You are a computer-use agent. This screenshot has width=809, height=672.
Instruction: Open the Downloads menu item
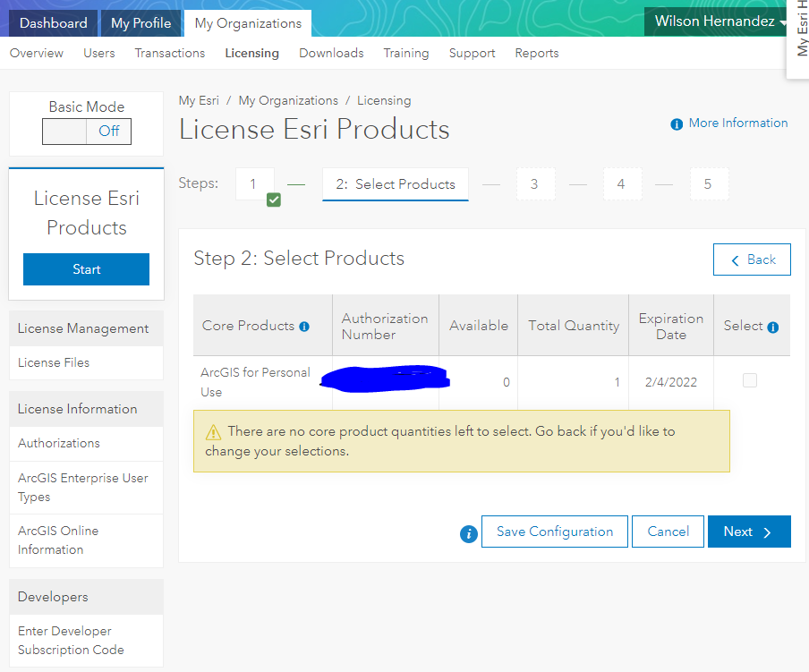click(x=331, y=53)
